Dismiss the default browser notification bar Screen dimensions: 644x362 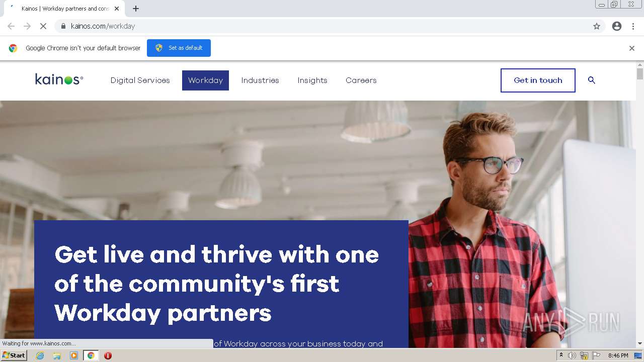click(632, 48)
